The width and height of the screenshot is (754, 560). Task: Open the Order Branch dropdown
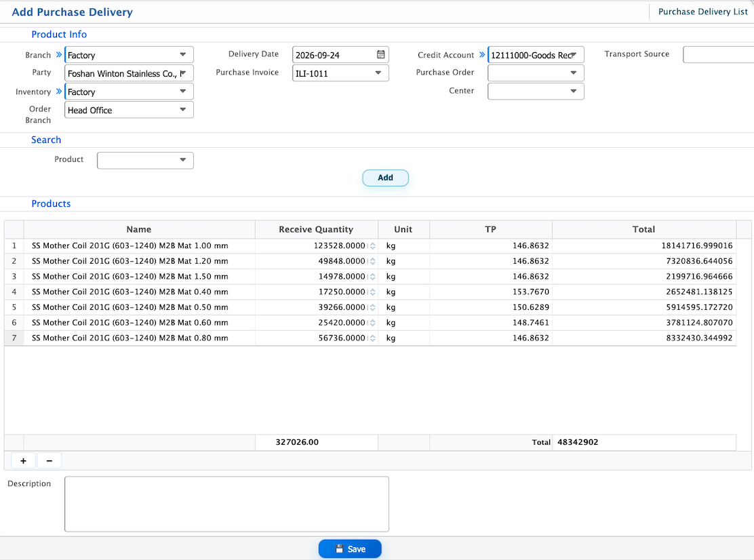[182, 110]
